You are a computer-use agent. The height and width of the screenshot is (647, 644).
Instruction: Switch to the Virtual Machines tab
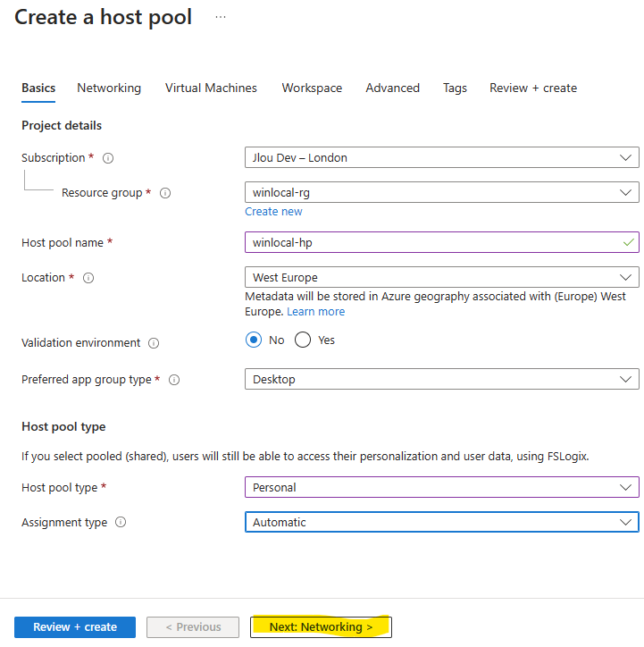[211, 88]
